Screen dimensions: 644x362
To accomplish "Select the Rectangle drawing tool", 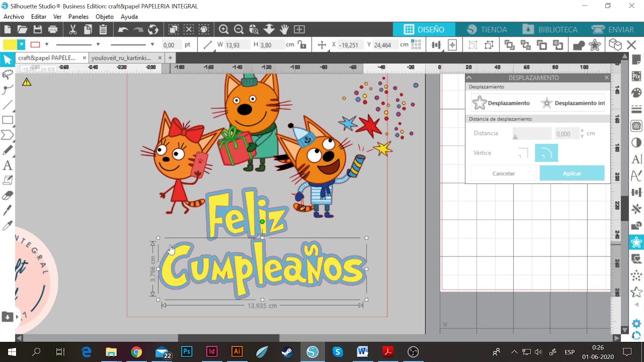I will (8, 120).
